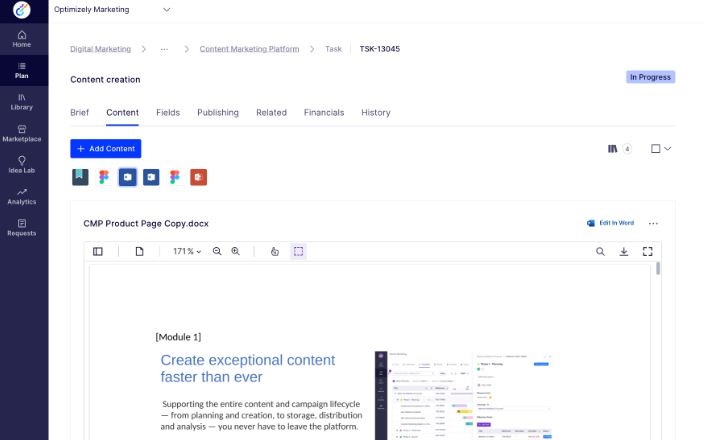Activate the marquee selection tool
Viewport: 704px width, 440px height.
click(x=299, y=251)
